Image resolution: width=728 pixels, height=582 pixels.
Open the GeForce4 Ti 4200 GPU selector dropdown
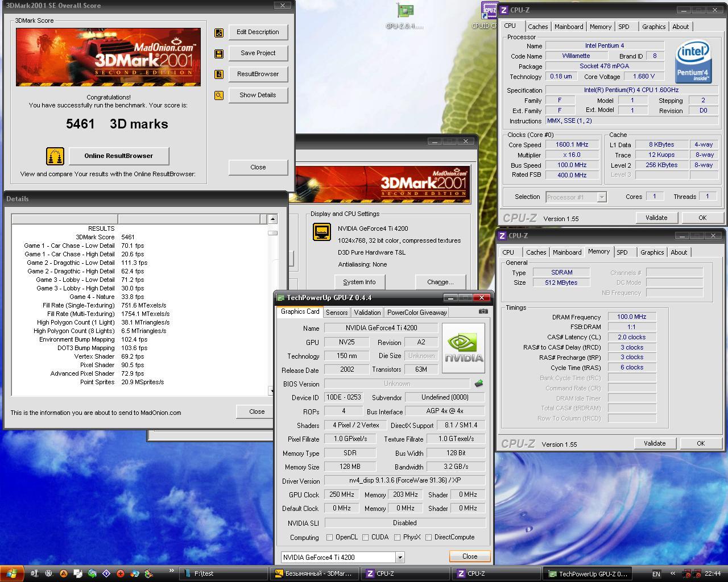point(400,558)
